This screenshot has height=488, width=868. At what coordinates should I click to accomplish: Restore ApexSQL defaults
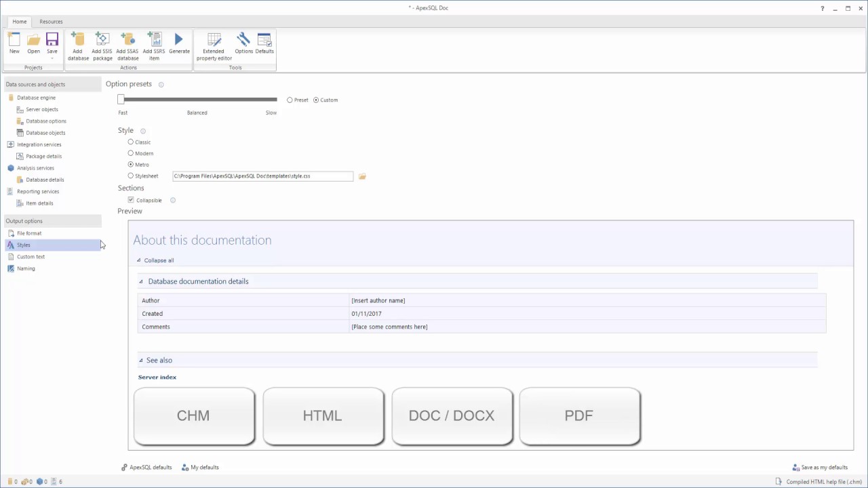(146, 468)
